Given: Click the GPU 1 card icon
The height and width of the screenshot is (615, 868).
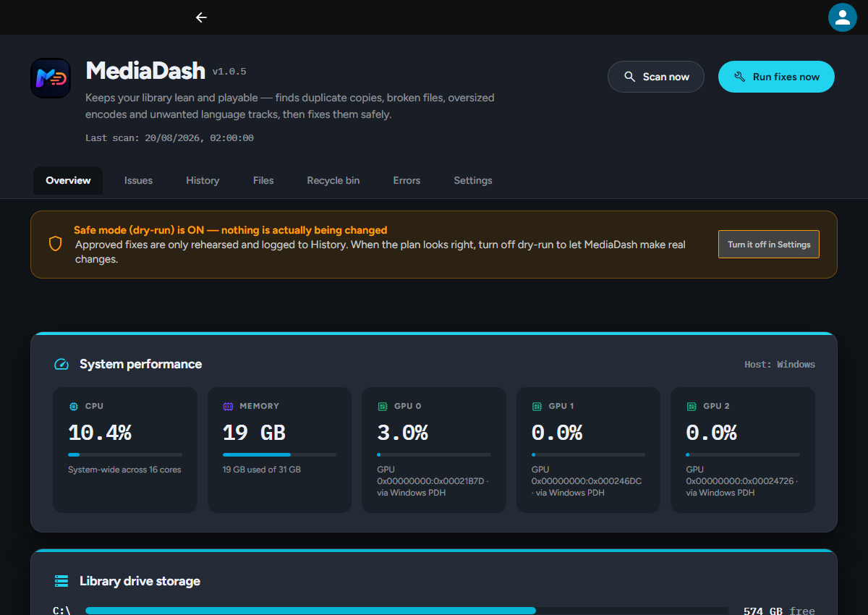Looking at the screenshot, I should [x=537, y=407].
